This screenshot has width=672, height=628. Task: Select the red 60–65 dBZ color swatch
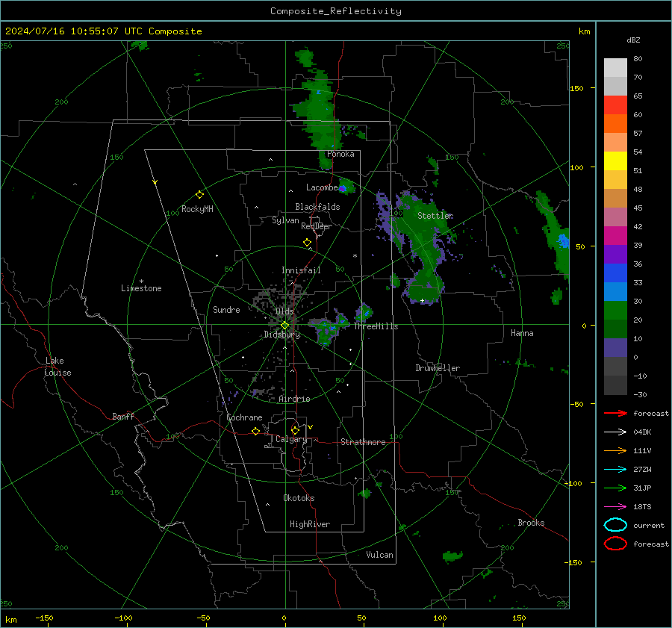(x=615, y=105)
